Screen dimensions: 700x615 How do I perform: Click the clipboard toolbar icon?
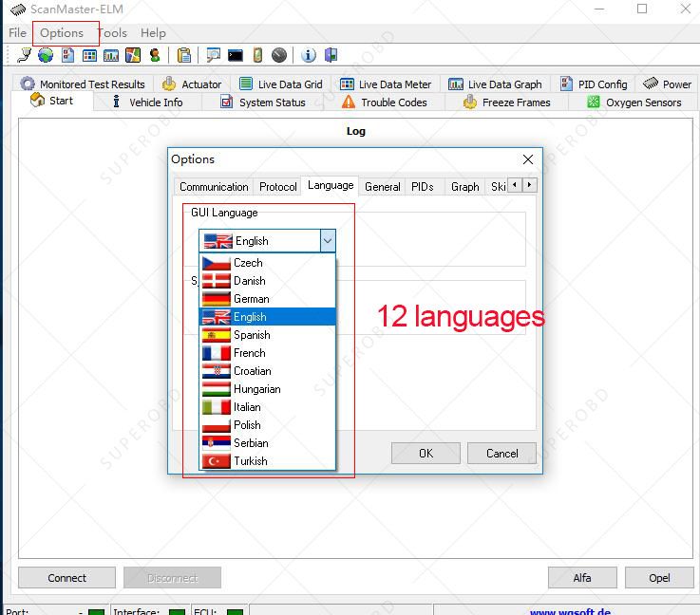[x=184, y=55]
